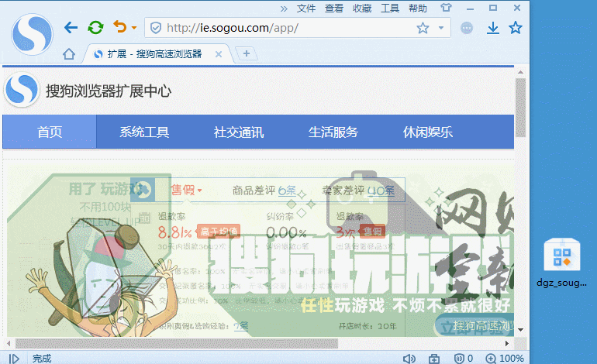Open the downloads arrow icon in toolbar
Screen dimensions: 597x364
492,28
